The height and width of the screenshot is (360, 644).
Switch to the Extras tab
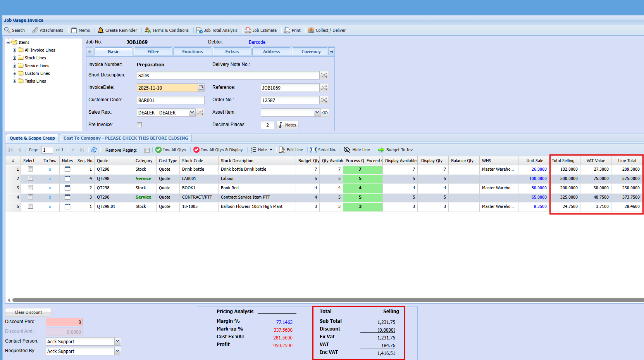click(x=232, y=52)
